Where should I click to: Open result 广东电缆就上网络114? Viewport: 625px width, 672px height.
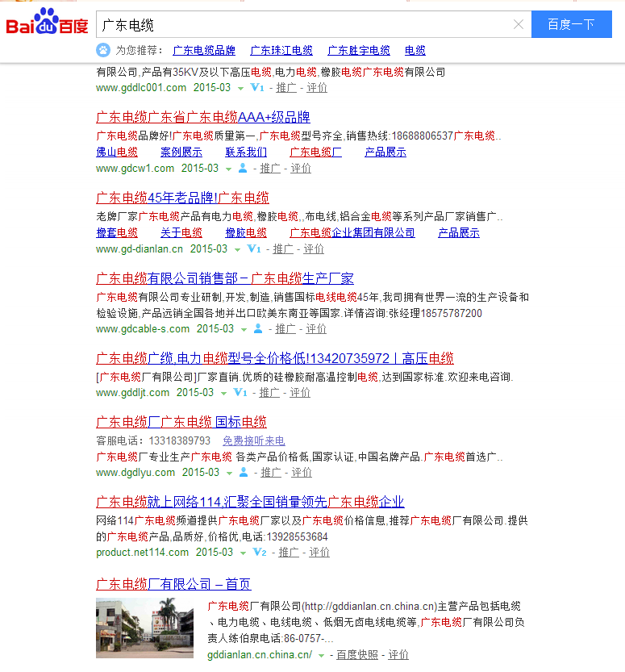click(x=250, y=502)
